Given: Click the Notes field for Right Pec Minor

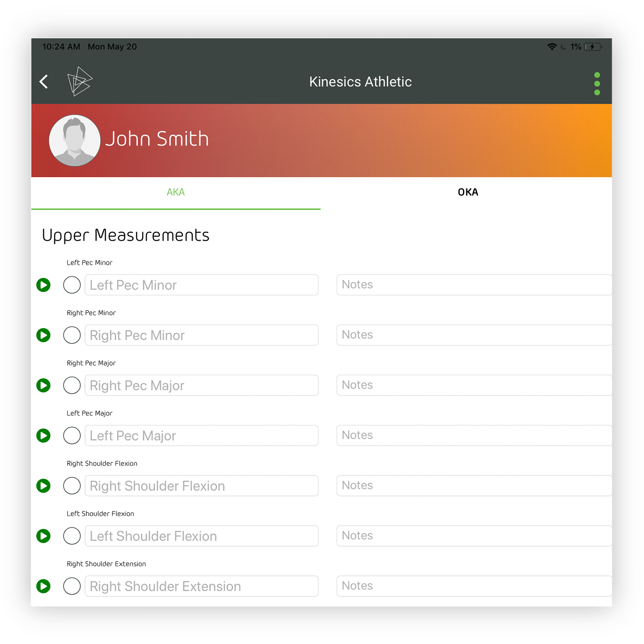Looking at the screenshot, I should 474,335.
